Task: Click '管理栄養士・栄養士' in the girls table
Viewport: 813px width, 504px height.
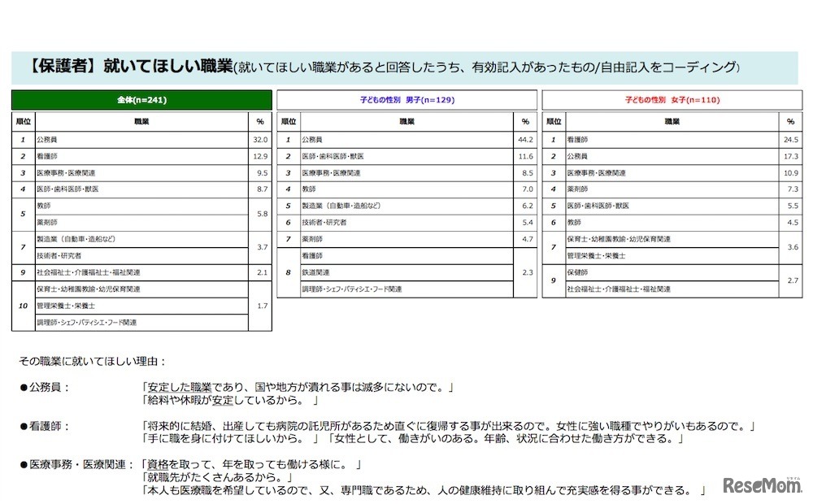Action: [x=596, y=255]
